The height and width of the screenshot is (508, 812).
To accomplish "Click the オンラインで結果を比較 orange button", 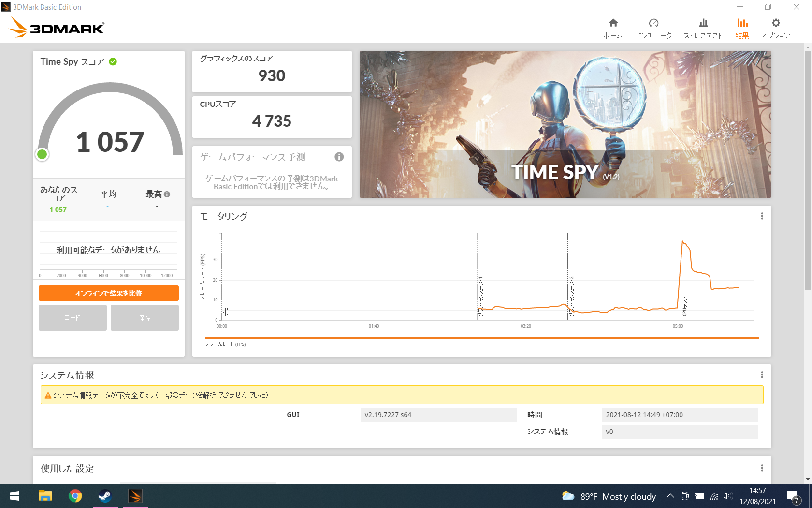I will (109, 293).
